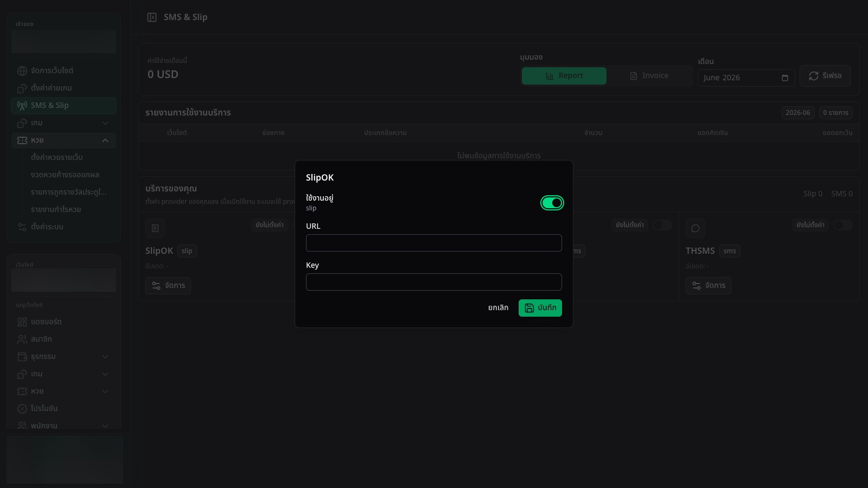
Task: Focus the URL input field
Action: 433,243
